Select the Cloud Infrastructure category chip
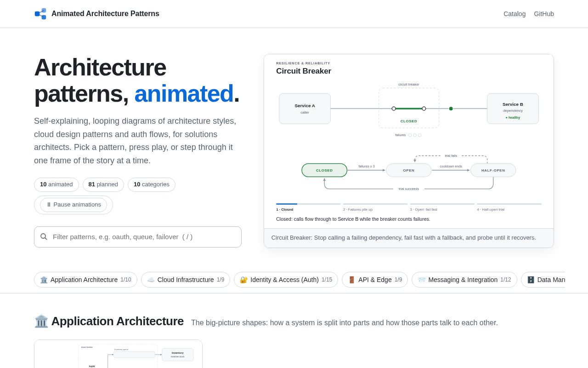The height and width of the screenshot is (368, 588). [186, 280]
